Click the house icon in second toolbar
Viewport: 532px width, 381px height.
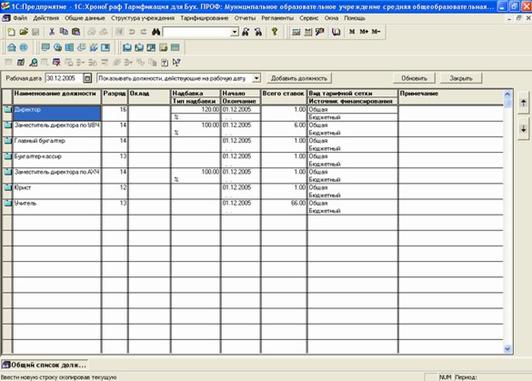click(12, 47)
